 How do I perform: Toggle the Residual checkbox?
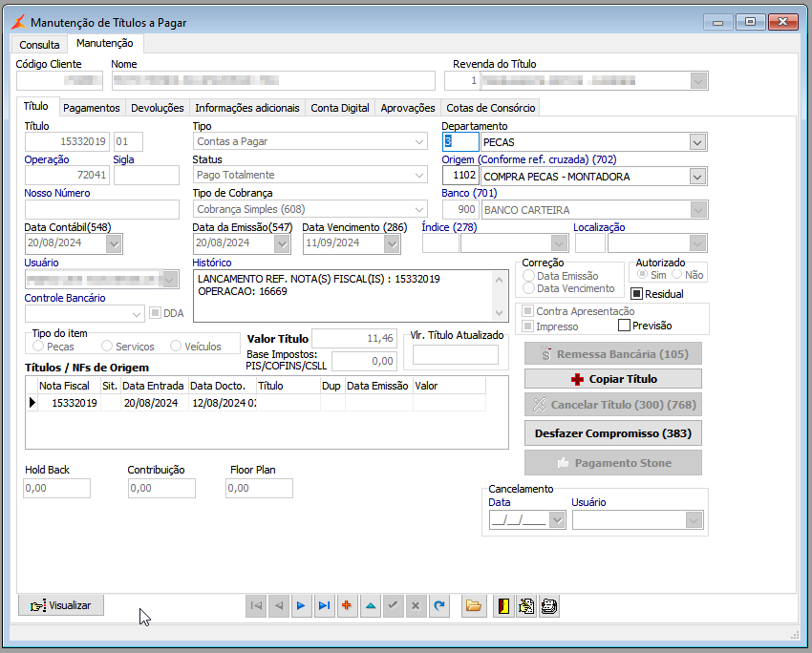tap(637, 294)
